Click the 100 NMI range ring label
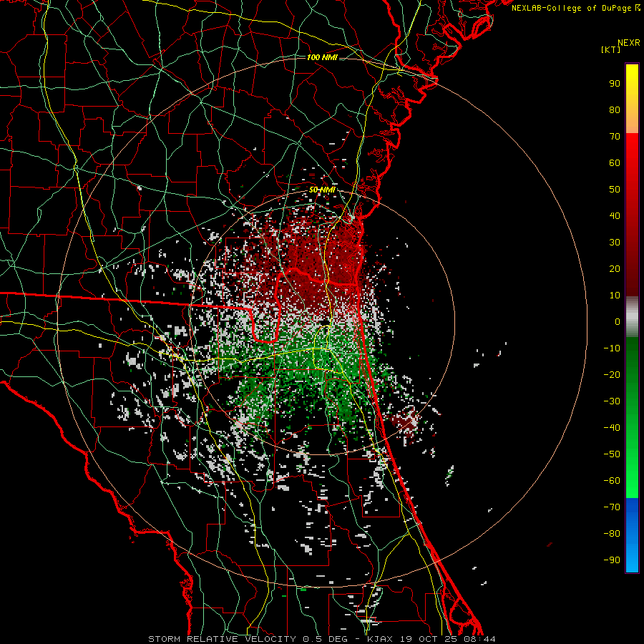 tap(322, 57)
